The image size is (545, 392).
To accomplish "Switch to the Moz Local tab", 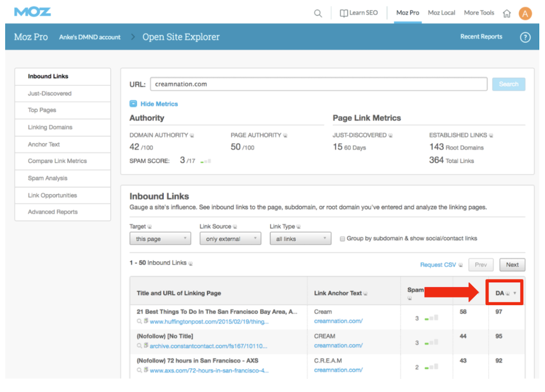I will (x=441, y=13).
